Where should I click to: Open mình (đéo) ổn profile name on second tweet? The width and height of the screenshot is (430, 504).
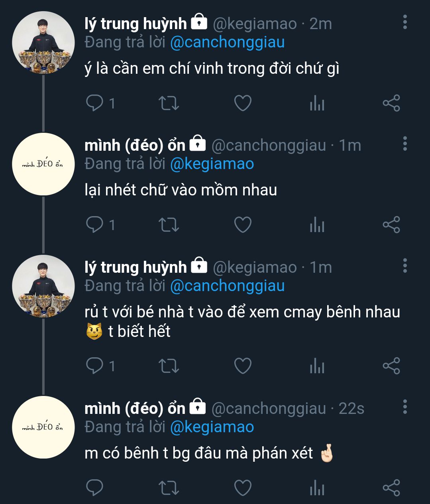point(135,146)
